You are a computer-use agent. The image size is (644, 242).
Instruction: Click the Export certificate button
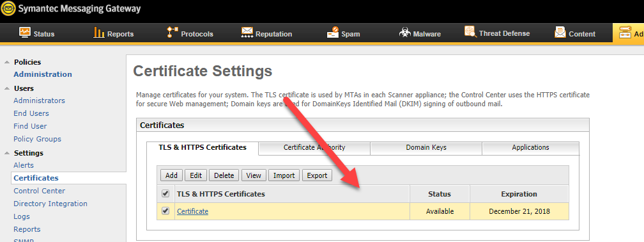(x=317, y=175)
